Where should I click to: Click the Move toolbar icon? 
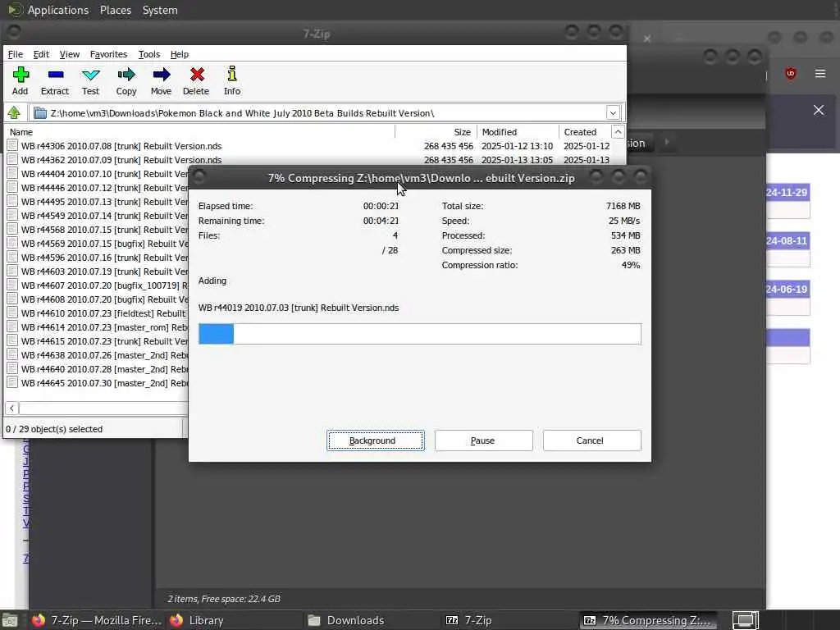click(161, 75)
